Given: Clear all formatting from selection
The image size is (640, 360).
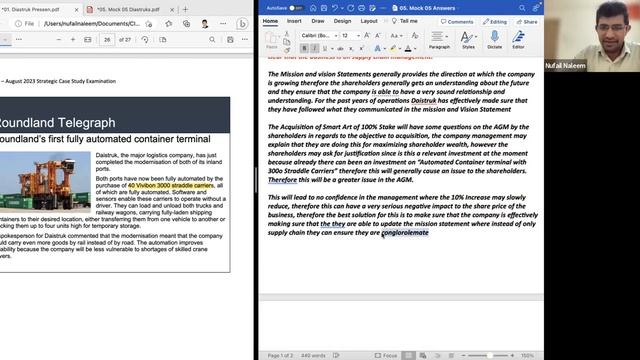Looking at the screenshot, I should point(415,36).
